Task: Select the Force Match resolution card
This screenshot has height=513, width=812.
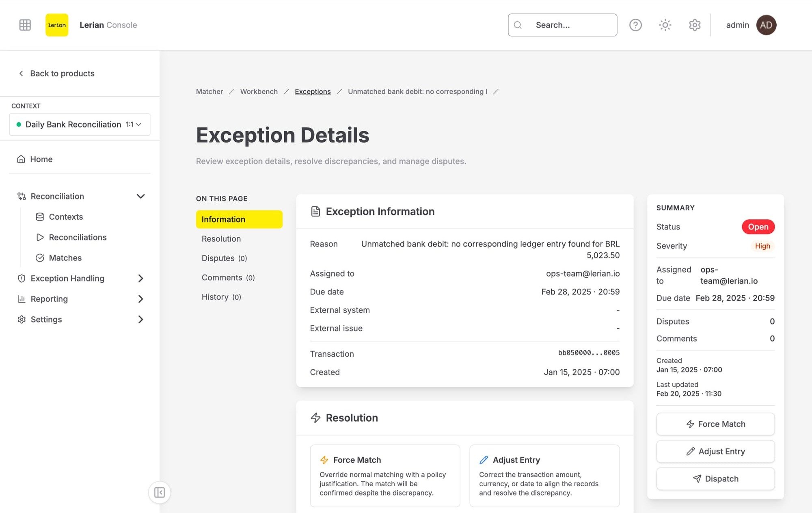Action: pyautogui.click(x=385, y=476)
